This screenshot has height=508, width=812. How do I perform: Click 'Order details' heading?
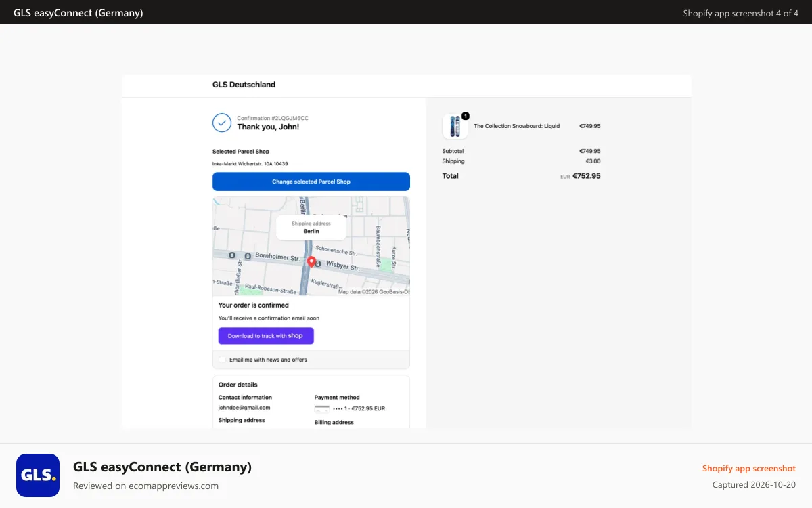pyautogui.click(x=238, y=385)
